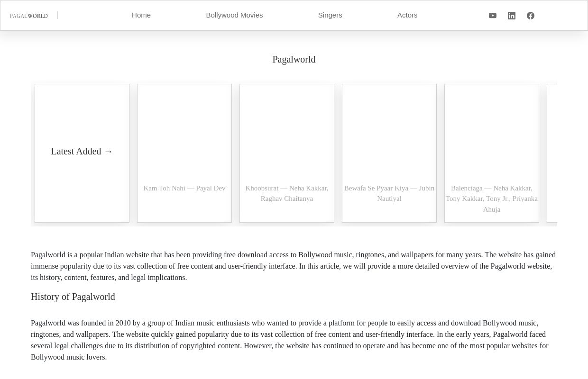Click the Latest Added arrow link
The image size is (588, 379).
(x=82, y=151)
